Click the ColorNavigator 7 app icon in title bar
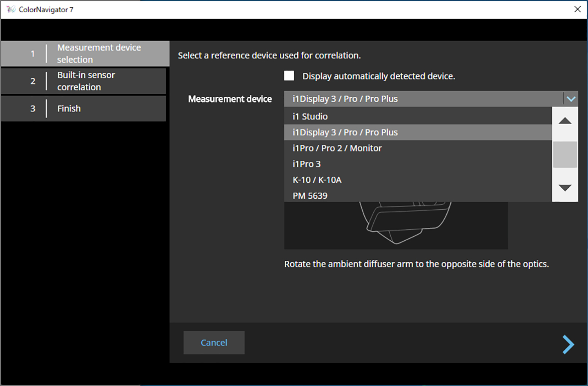Image resolution: width=588 pixels, height=386 pixels. [11, 9]
